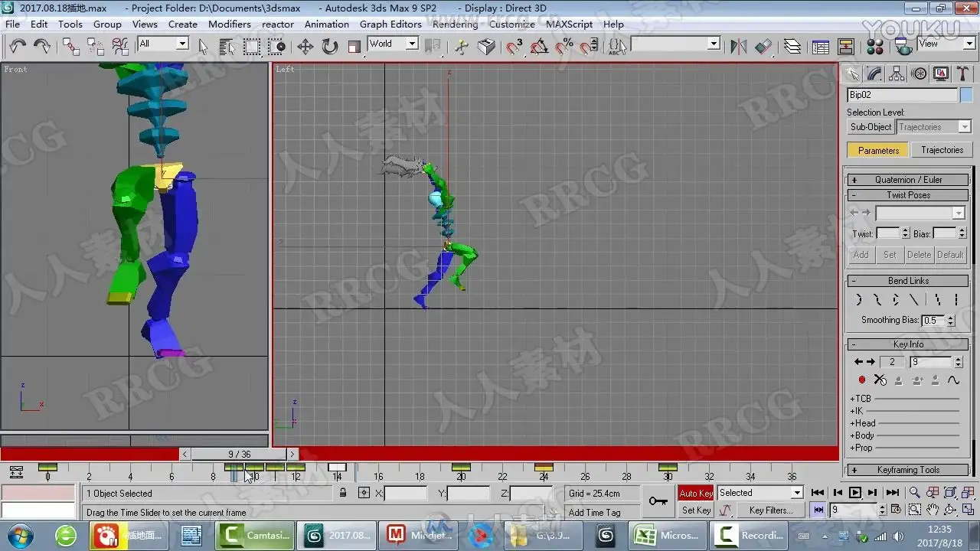This screenshot has width=980, height=551.
Task: Open the Graph Editors menu
Action: (390, 24)
